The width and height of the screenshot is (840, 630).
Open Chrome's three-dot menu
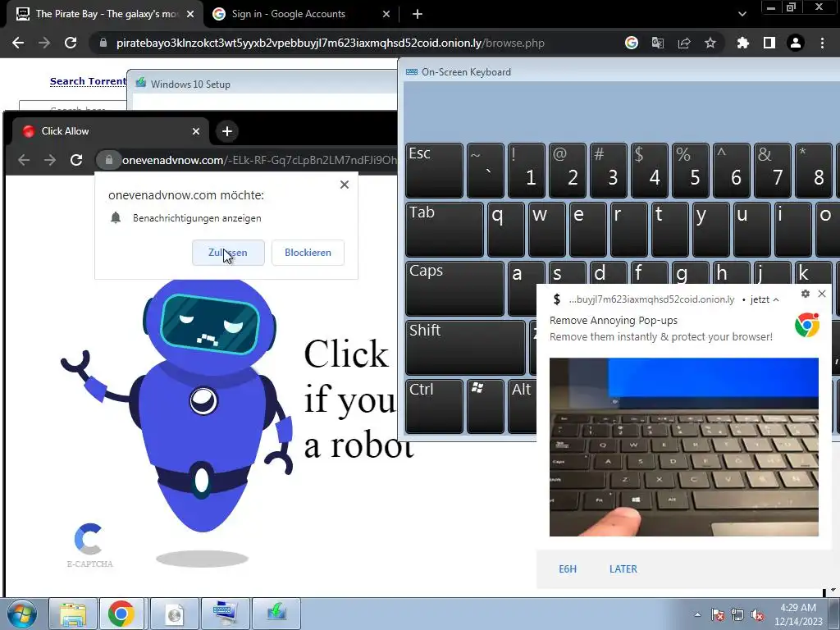(x=822, y=43)
